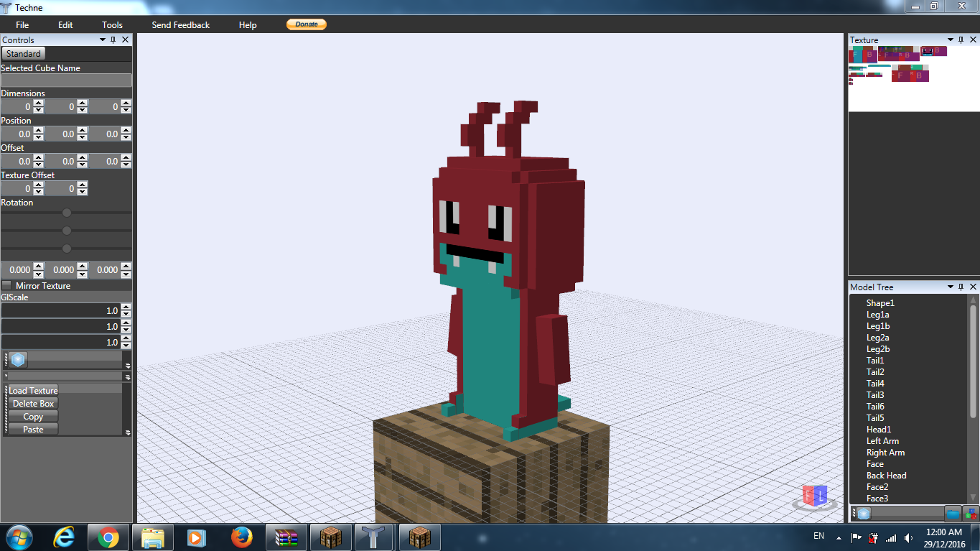Click the pin icon on the Texture panel
This screenshot has width=980, height=551.
(x=961, y=40)
